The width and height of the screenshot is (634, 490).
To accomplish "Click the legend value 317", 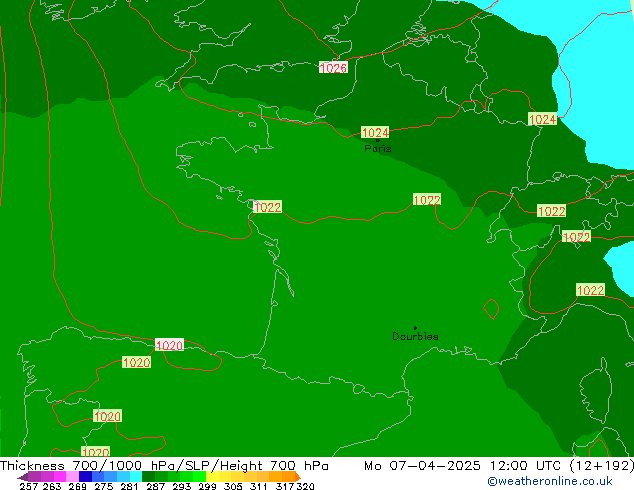I will click(285, 486).
